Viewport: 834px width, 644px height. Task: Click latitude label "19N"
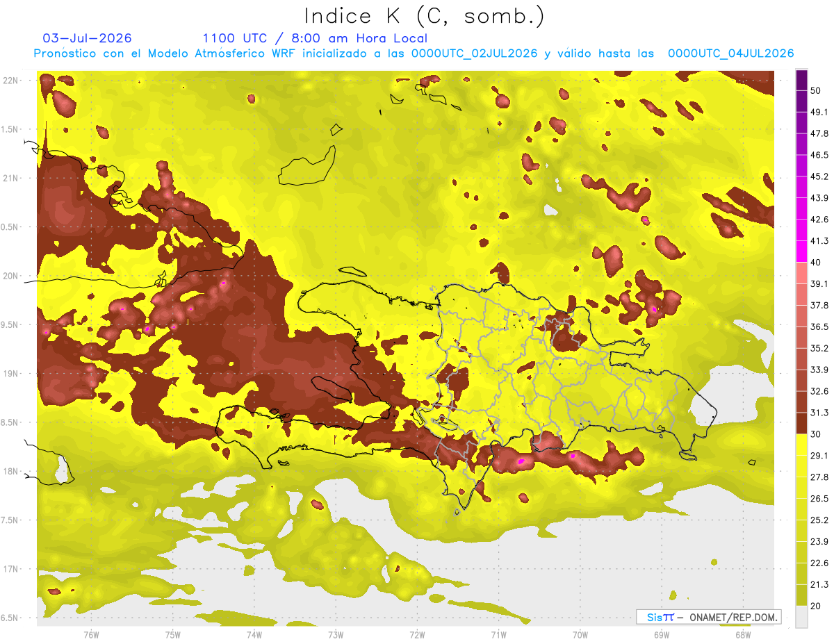11,374
